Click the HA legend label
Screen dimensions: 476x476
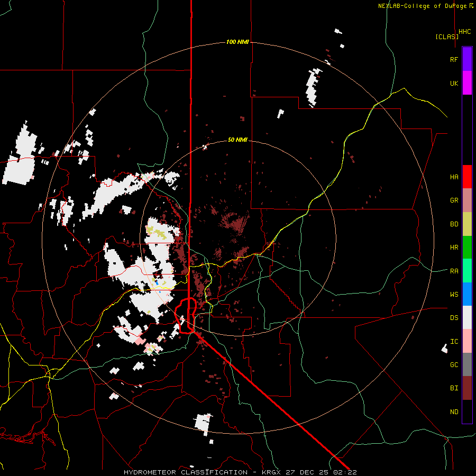pyautogui.click(x=454, y=177)
